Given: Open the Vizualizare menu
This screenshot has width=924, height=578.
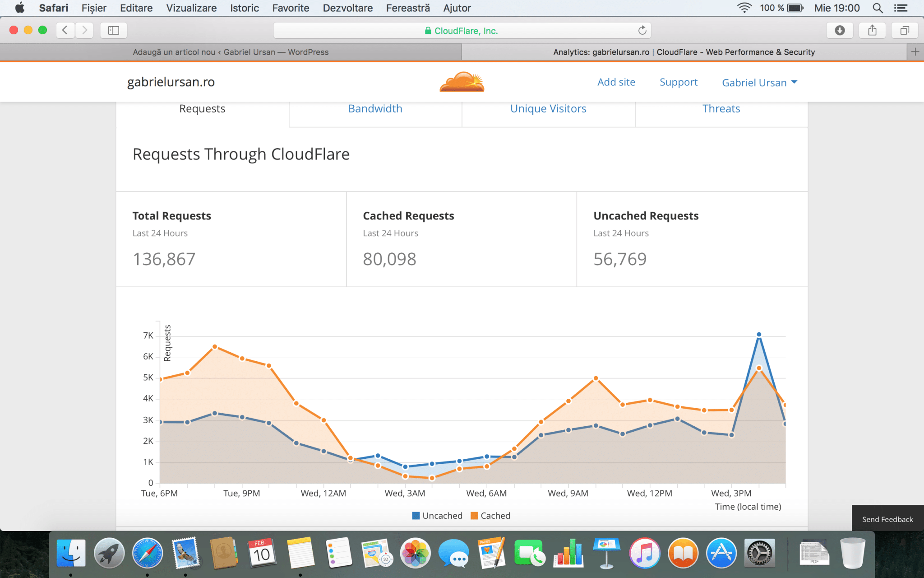Looking at the screenshot, I should 191,8.
